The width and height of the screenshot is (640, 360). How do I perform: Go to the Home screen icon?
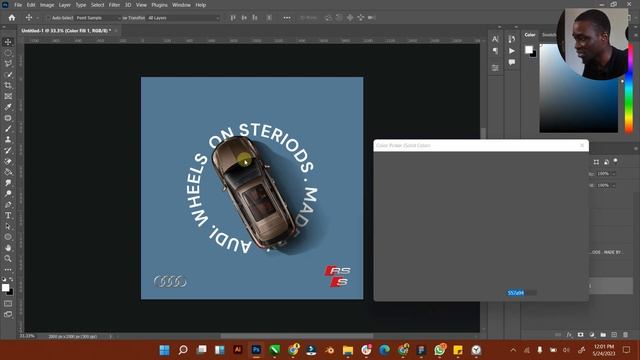point(11,18)
